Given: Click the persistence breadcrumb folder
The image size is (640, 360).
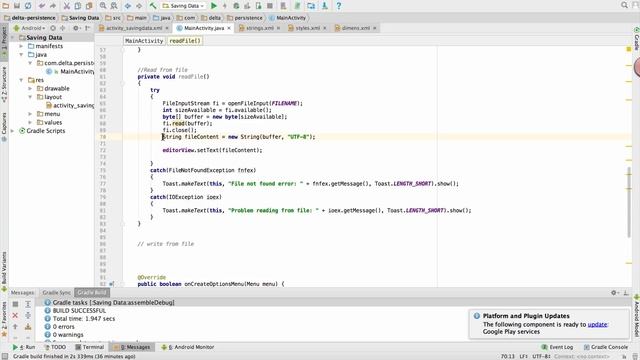Looking at the screenshot, I should (x=245, y=18).
